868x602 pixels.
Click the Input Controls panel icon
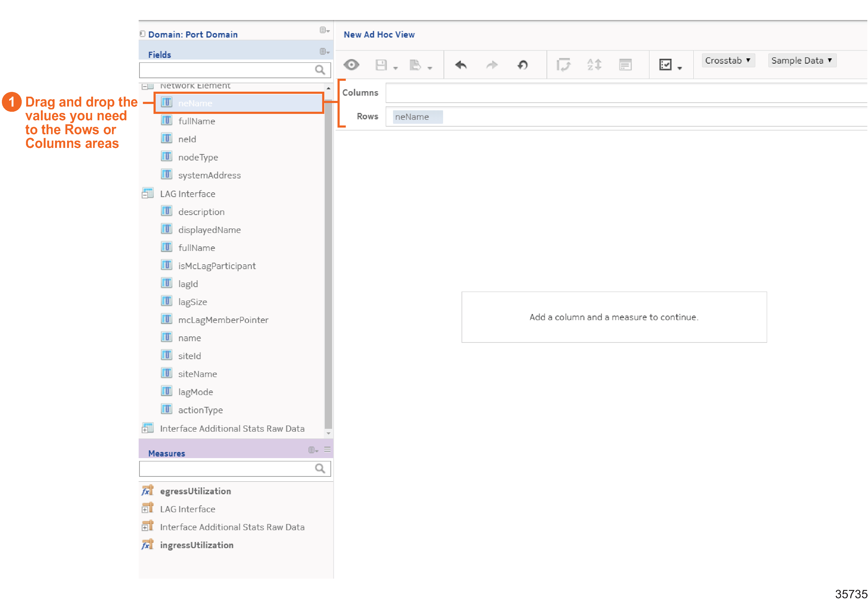(625, 65)
